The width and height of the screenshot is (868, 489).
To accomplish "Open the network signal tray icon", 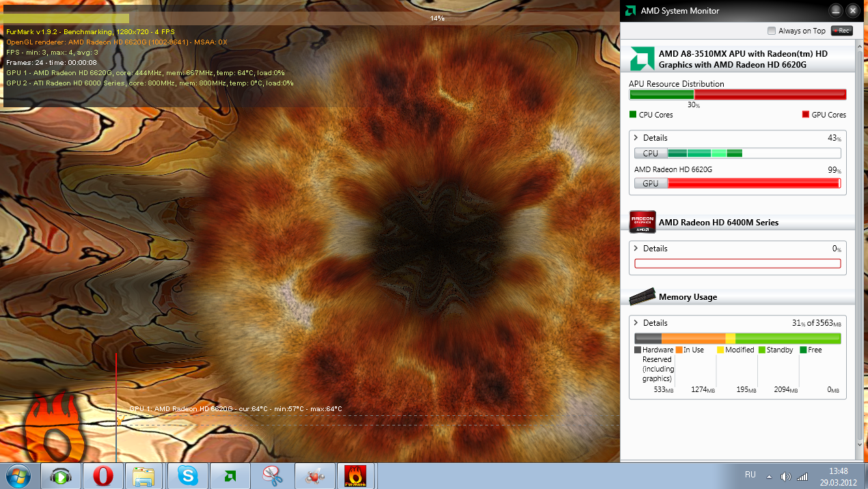I will coord(802,476).
